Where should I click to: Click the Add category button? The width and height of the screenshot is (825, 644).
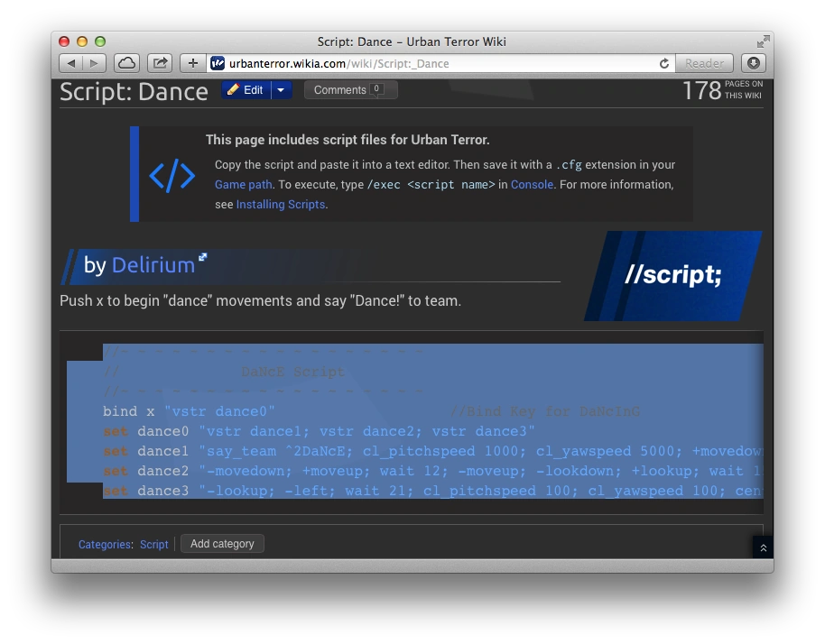222,544
